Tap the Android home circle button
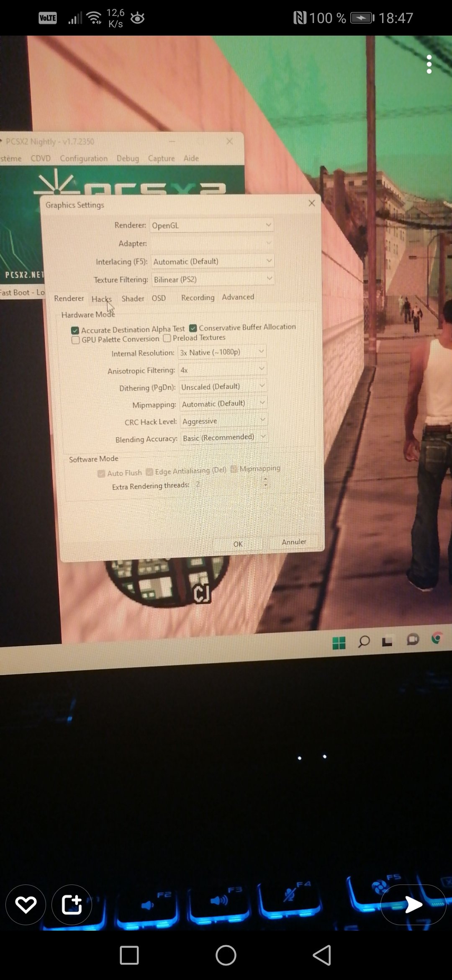 [226, 955]
